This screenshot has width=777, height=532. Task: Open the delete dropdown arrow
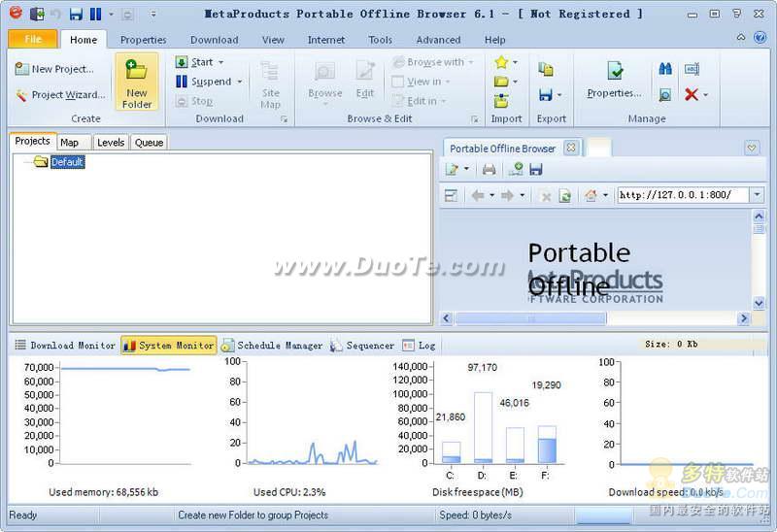[706, 94]
